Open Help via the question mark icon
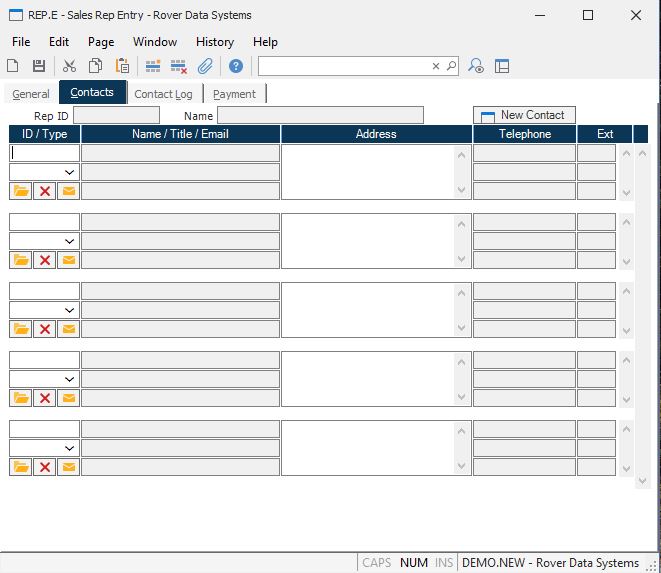This screenshot has width=661, height=573. coord(236,66)
